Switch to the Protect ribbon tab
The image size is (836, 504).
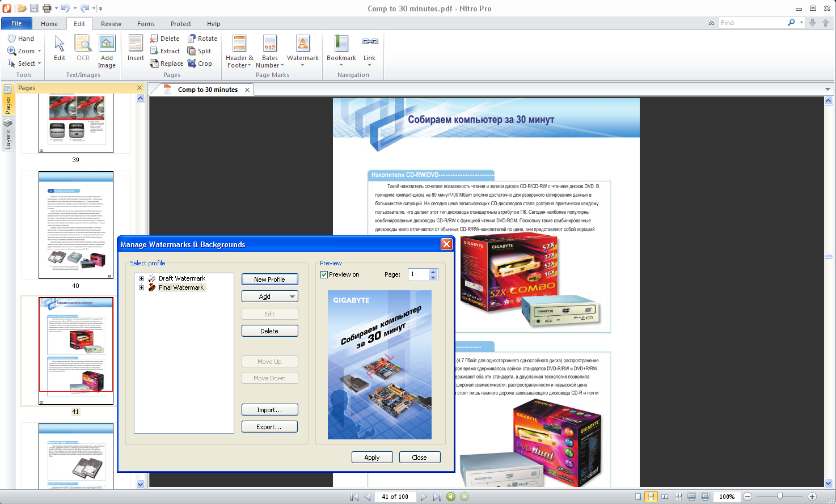click(x=181, y=24)
